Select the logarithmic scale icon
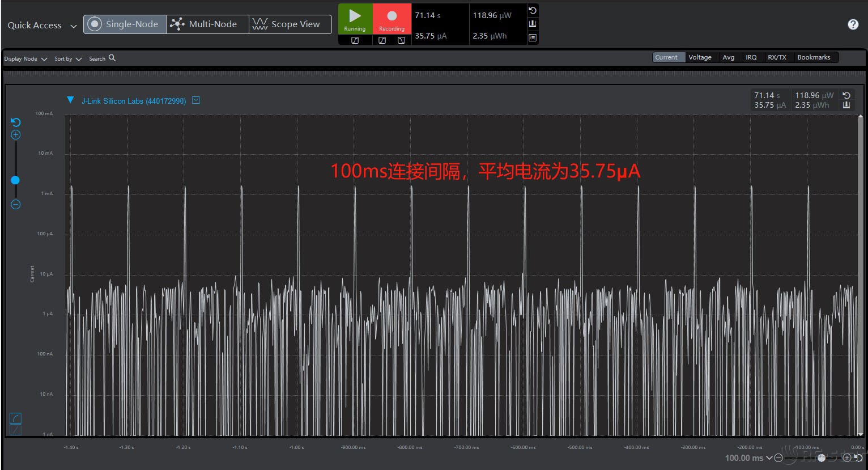Viewport: 868px width, 470px height. coord(16,418)
